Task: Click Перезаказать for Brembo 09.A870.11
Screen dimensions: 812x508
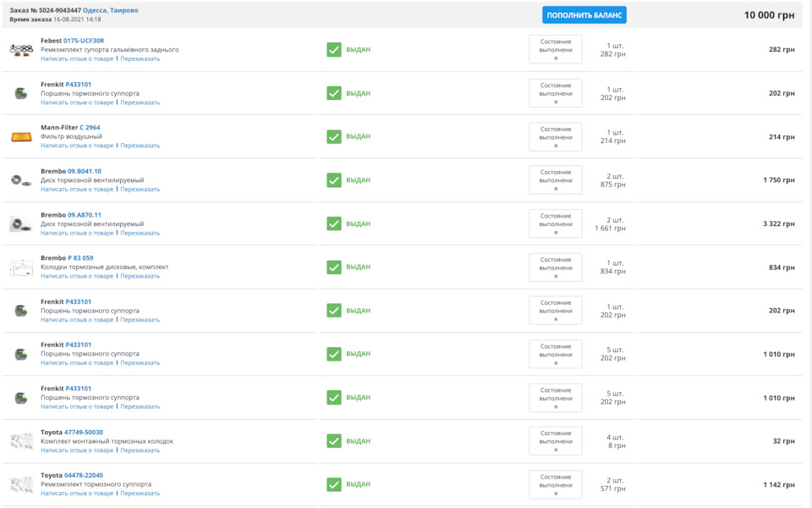Action: pos(140,234)
